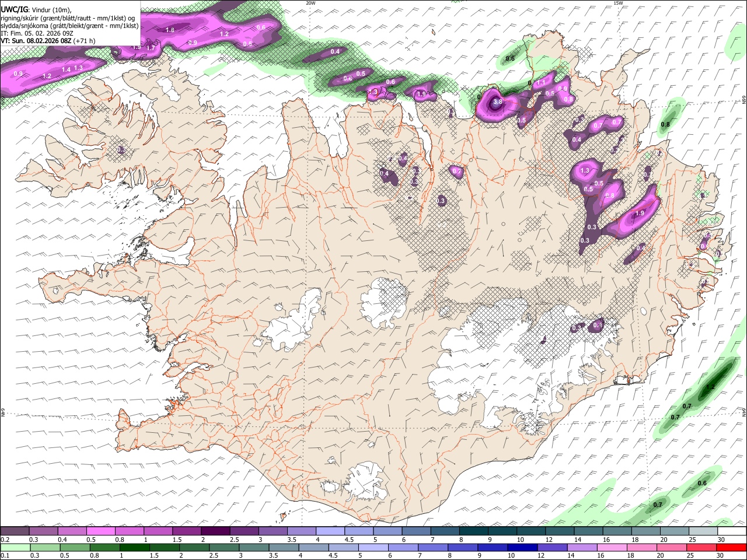Select the 1.4 snowfall value label
Image resolution: width=747 pixels, height=560 pixels.
(x=66, y=69)
